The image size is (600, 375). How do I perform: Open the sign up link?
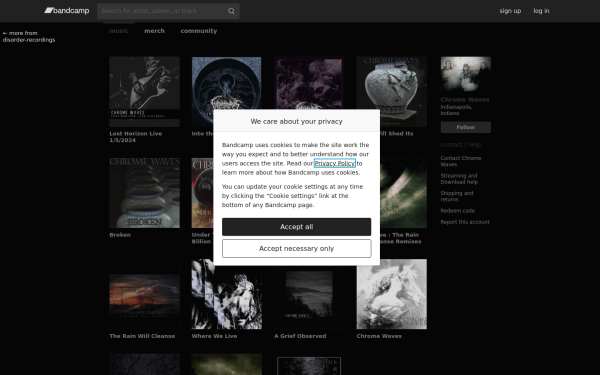[x=510, y=11]
